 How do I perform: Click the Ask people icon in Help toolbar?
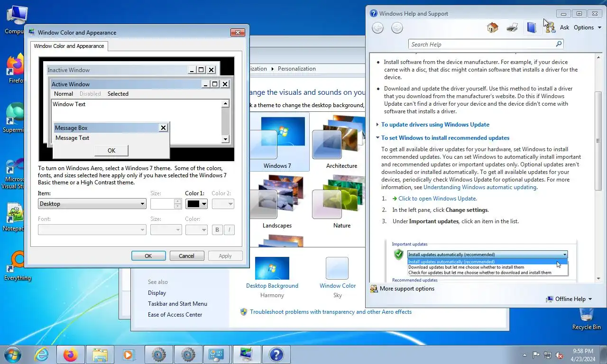click(550, 27)
